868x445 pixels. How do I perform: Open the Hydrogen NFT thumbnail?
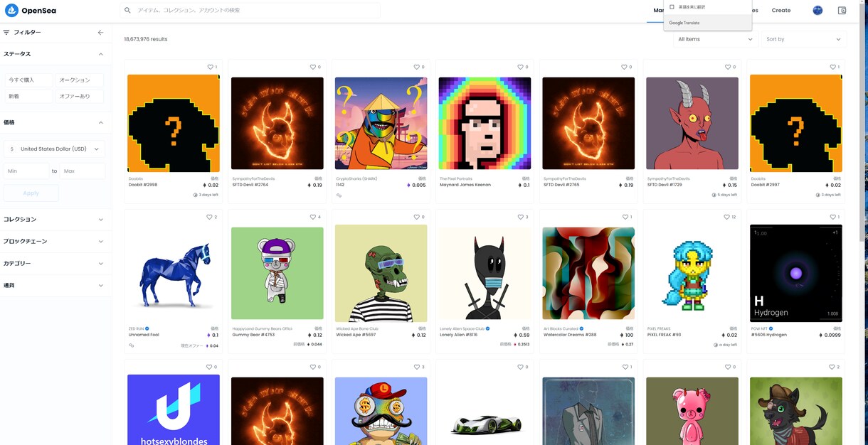point(796,273)
